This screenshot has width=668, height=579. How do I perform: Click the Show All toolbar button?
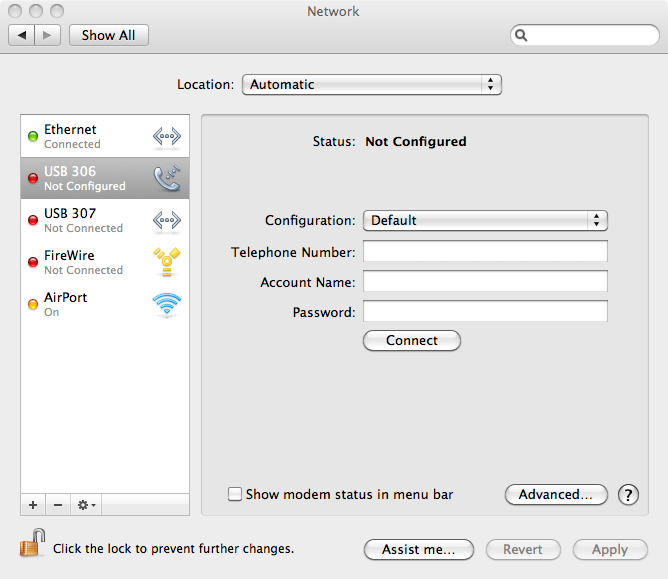pyautogui.click(x=108, y=35)
